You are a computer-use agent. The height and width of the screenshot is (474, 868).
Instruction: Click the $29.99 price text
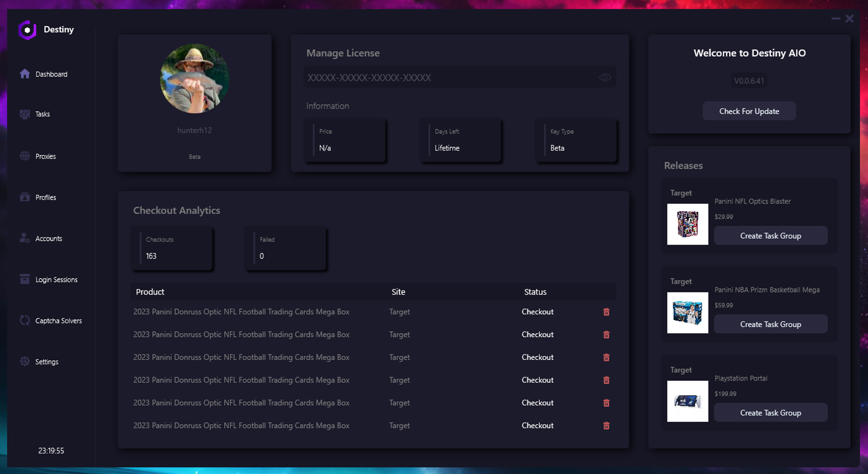tap(724, 216)
